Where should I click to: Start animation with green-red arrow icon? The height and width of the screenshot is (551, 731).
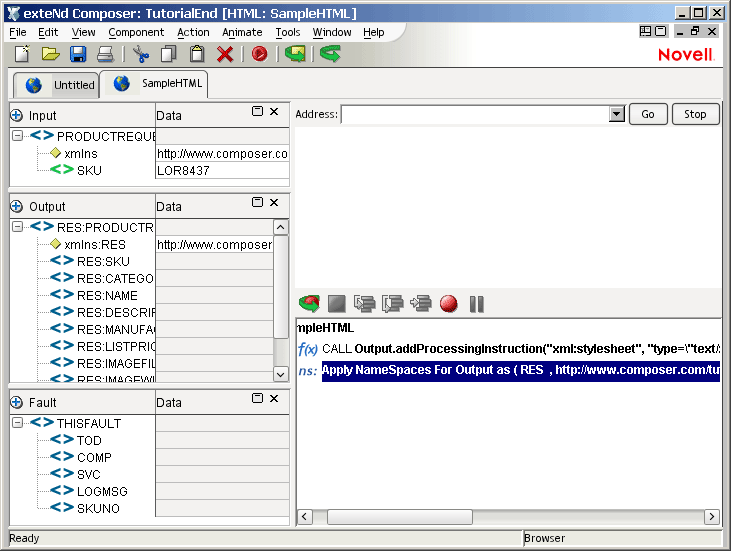(x=309, y=304)
